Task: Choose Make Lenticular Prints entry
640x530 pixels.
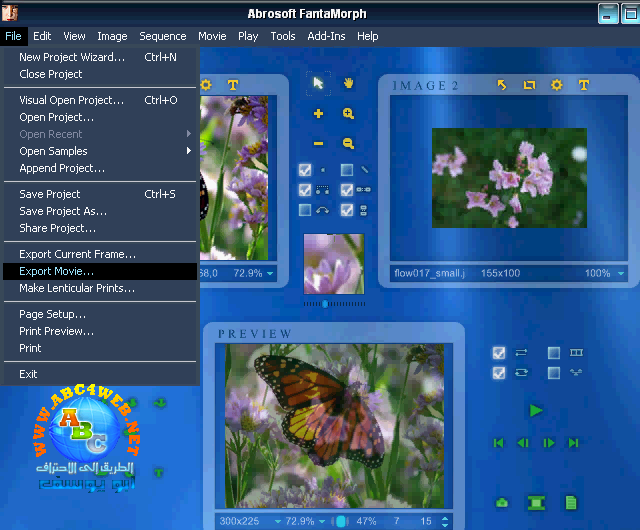Action: [x=100, y=288]
